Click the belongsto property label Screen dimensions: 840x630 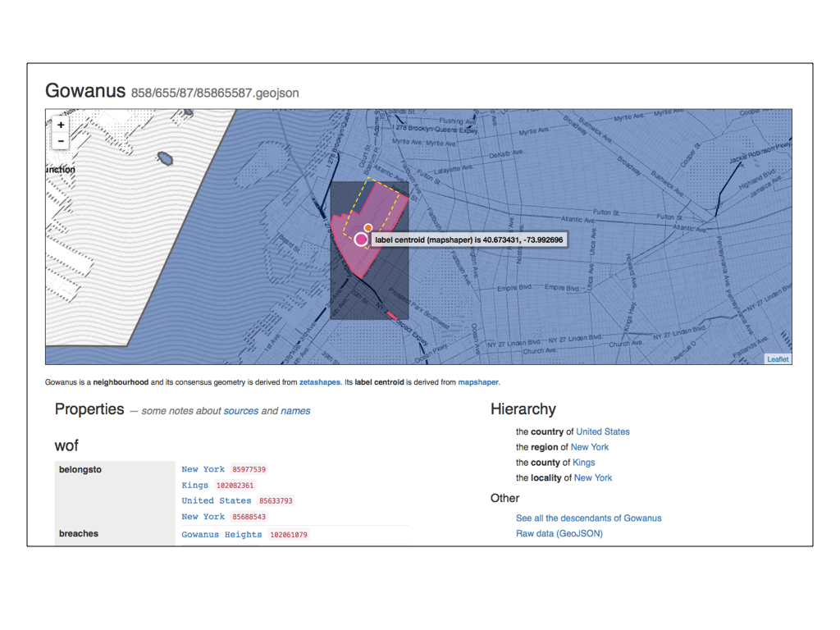point(80,469)
